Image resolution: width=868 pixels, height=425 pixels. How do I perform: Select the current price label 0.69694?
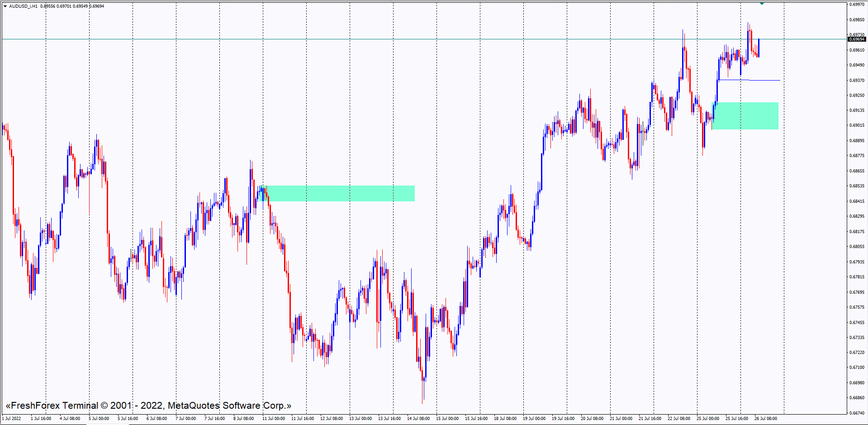coord(856,39)
